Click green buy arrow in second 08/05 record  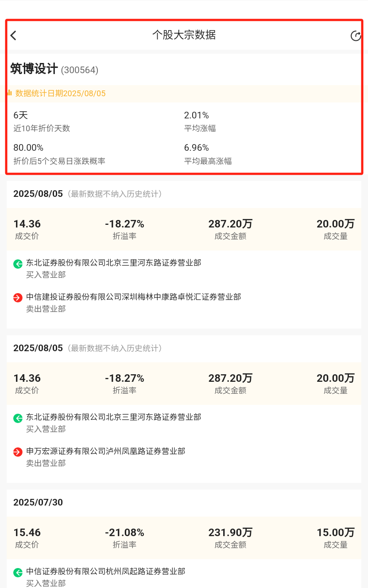[18, 418]
